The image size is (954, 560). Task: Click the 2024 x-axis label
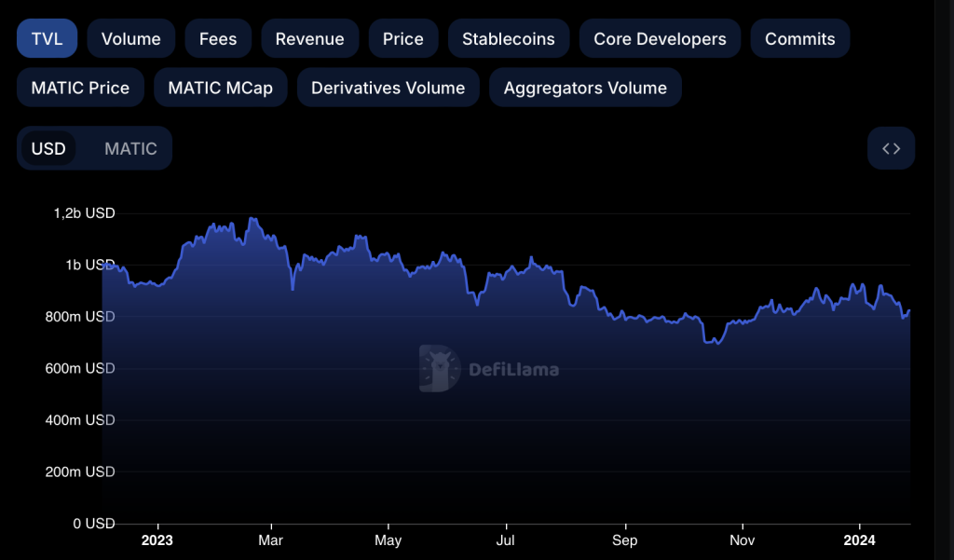point(860,540)
